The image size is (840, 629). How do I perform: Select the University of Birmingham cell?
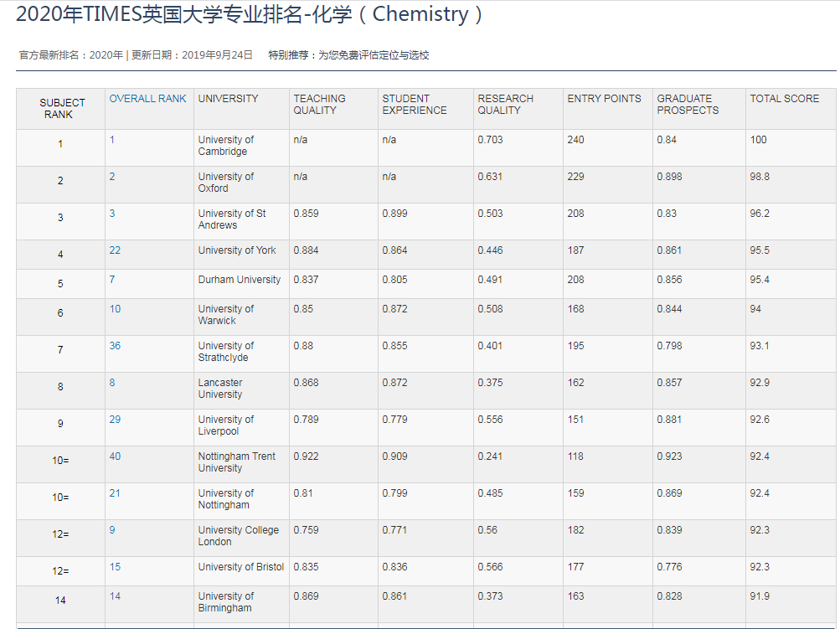point(241,605)
